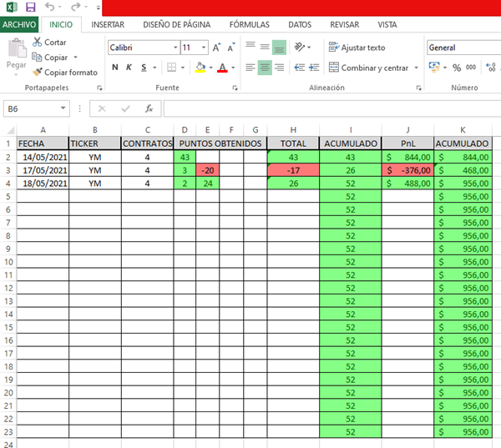Screen dimensions: 501x448
Task: Click the Name Box showing B6
Action: (32, 108)
